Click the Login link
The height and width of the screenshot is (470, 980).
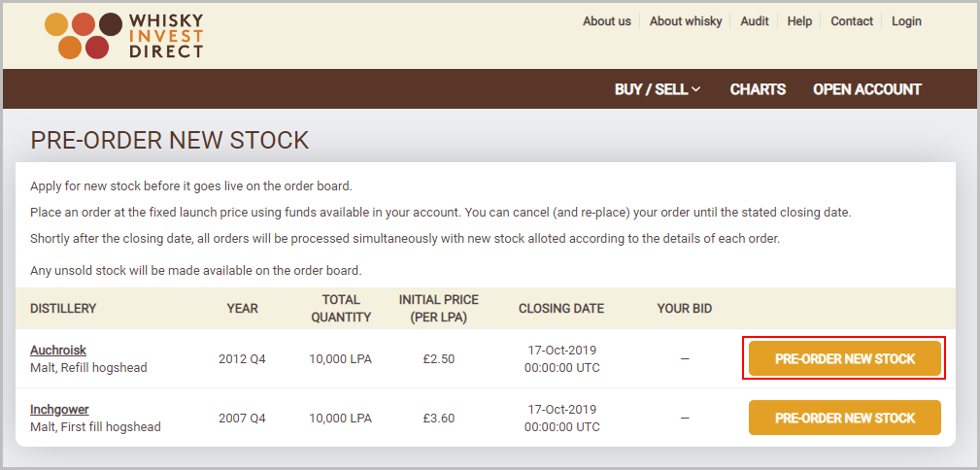pos(906,21)
